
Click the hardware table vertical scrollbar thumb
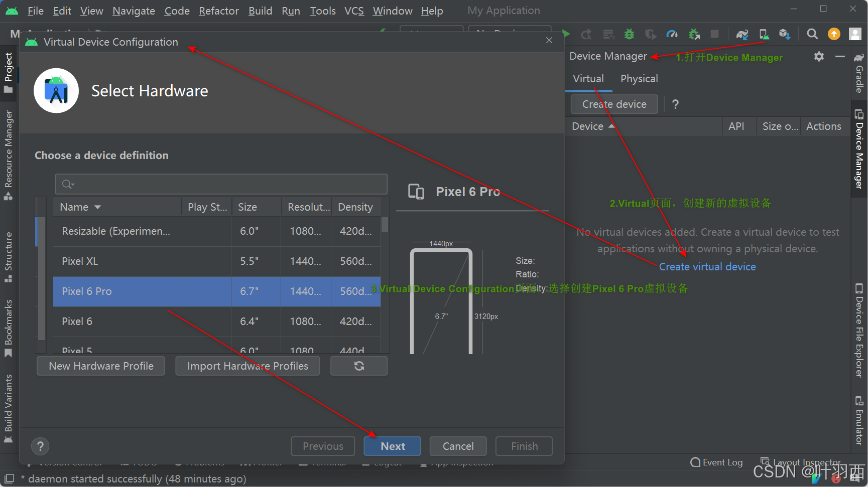tap(385, 225)
